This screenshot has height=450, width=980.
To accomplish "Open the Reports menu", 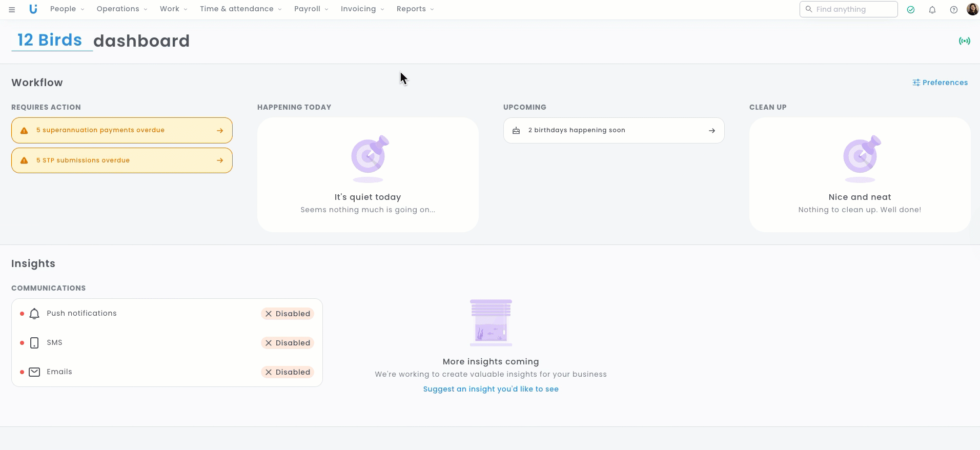I will coord(415,9).
